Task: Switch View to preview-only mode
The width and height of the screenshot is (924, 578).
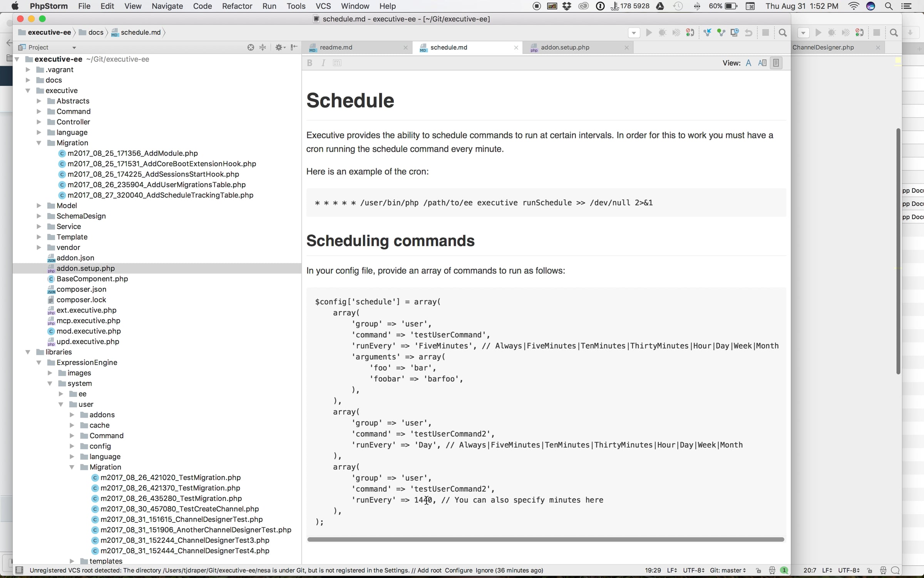Action: click(x=776, y=63)
